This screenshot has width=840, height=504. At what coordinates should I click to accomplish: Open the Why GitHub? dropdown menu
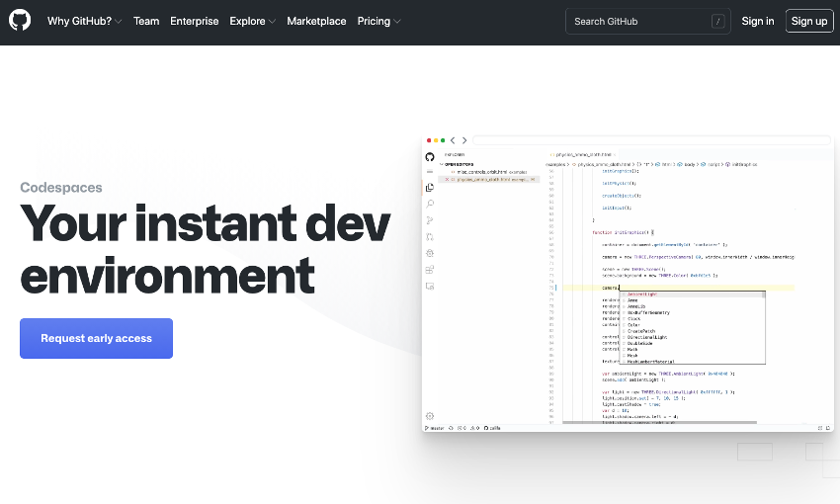85,22
